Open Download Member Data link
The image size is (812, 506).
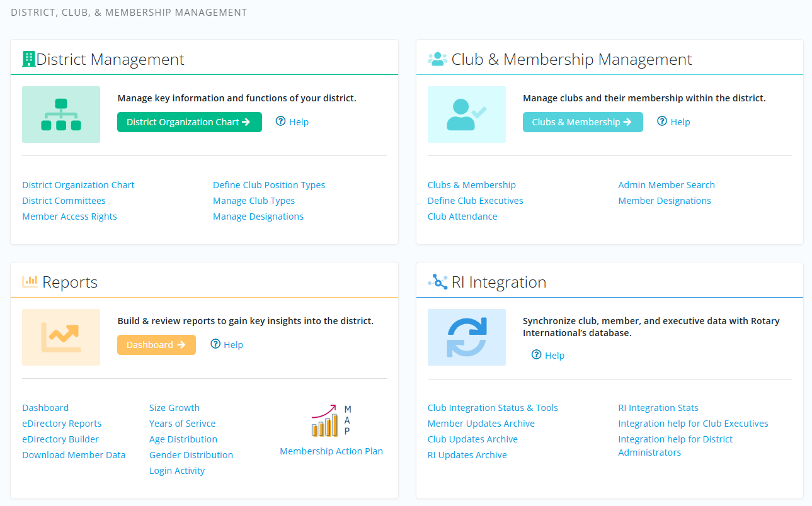click(74, 455)
